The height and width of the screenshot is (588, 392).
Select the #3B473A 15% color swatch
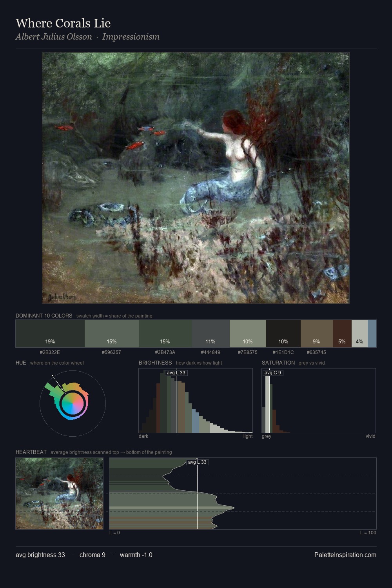[165, 334]
